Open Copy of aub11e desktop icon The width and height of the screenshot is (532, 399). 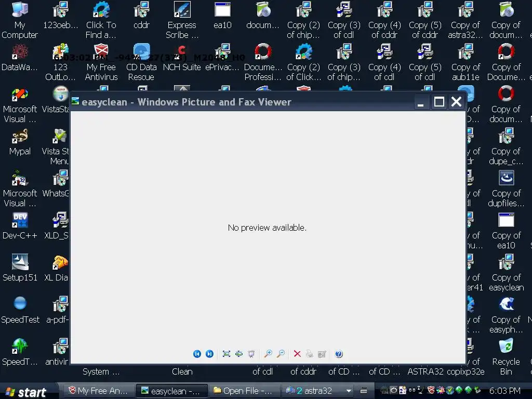(x=465, y=62)
